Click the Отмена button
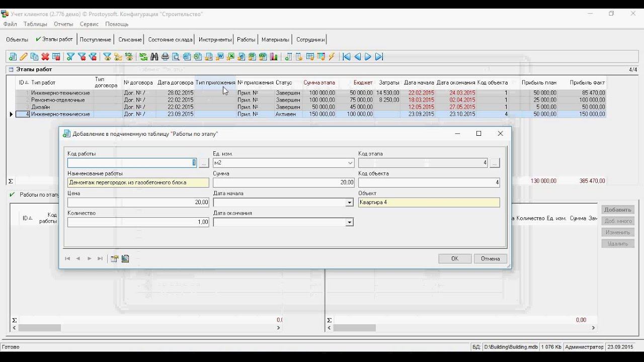The height and width of the screenshot is (362, 644). (x=490, y=258)
